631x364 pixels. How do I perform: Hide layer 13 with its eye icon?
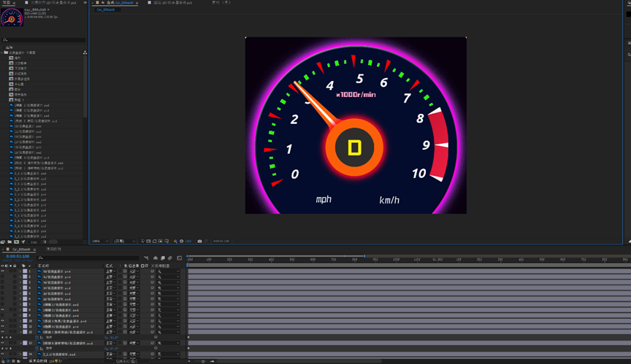click(x=2, y=343)
